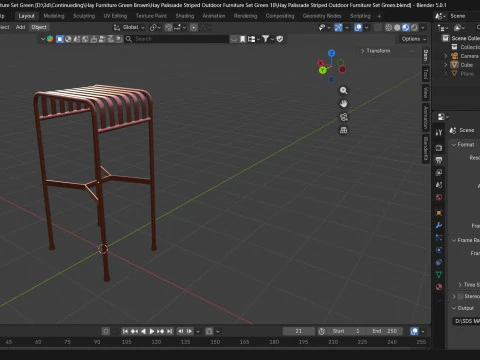The image size is (480, 360).
Task: Click the colorful BlenderKit logo icon
Action: coord(50,39)
